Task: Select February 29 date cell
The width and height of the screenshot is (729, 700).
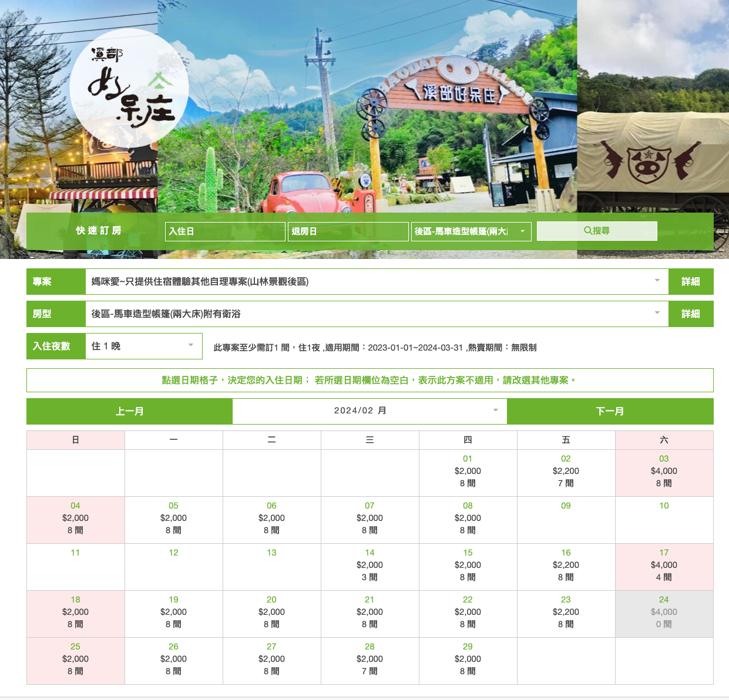Action: coord(468,659)
